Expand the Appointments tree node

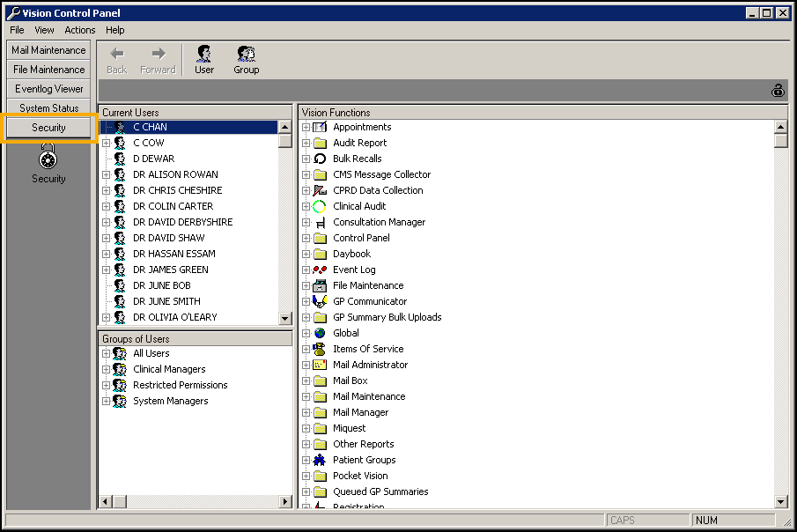(306, 128)
